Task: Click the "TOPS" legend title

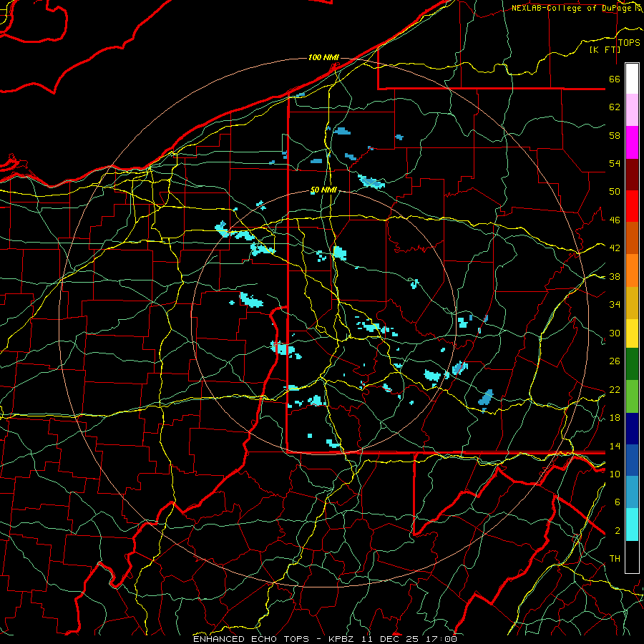Action: (629, 42)
